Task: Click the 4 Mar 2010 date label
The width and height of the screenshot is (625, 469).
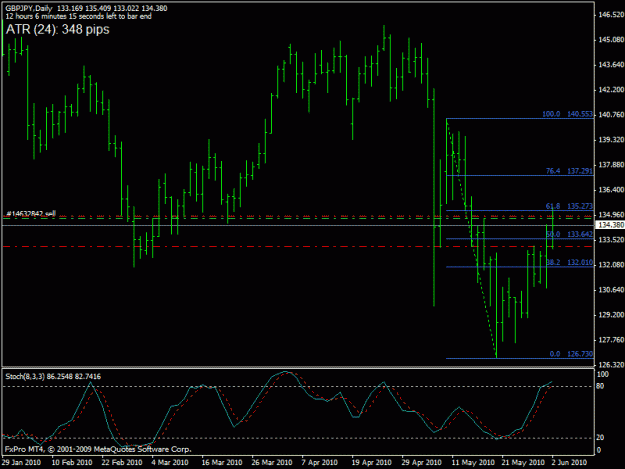Action: click(x=170, y=462)
